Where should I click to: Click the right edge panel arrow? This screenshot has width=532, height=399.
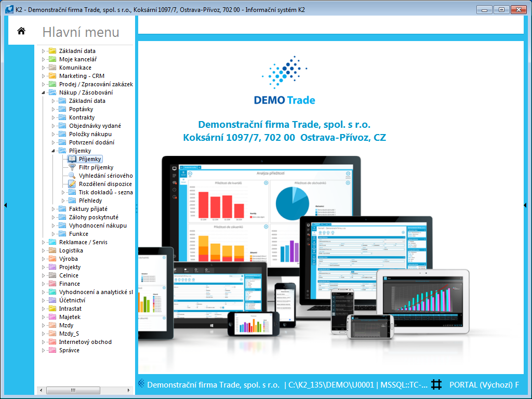coord(525,205)
